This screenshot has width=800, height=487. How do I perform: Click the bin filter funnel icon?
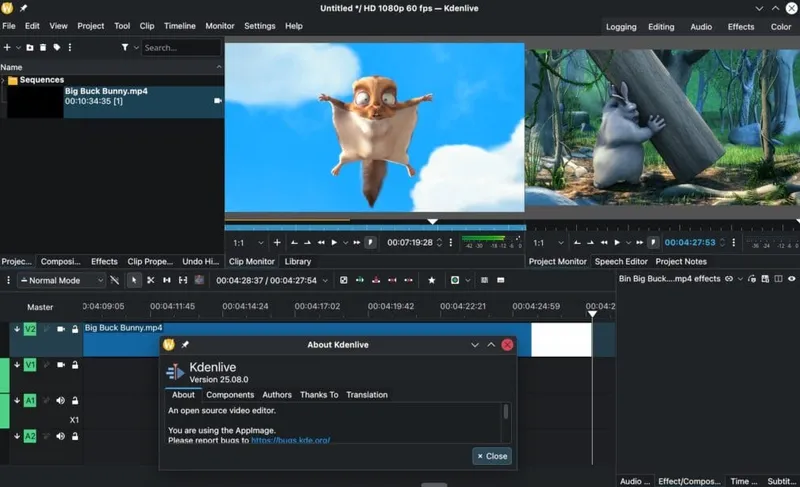124,47
